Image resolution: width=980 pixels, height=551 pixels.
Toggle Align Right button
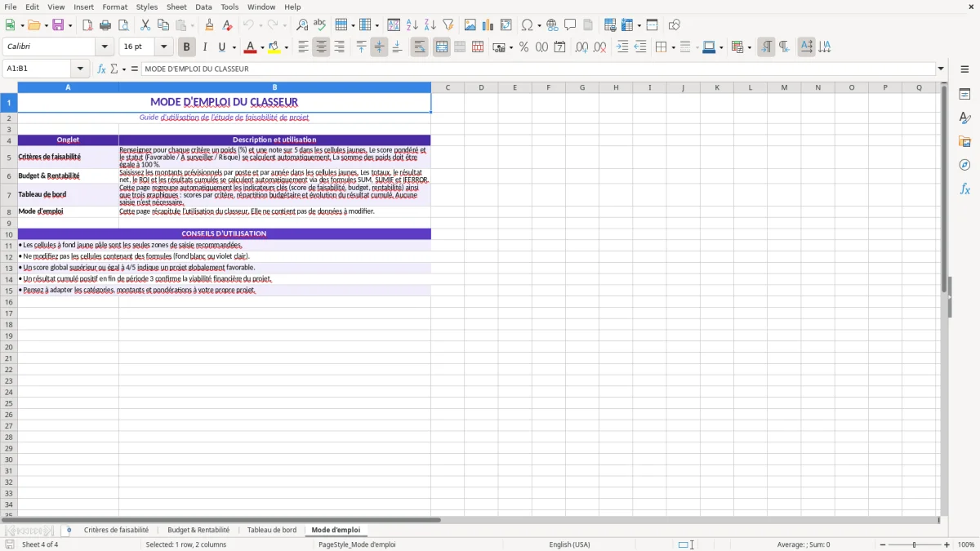339,47
